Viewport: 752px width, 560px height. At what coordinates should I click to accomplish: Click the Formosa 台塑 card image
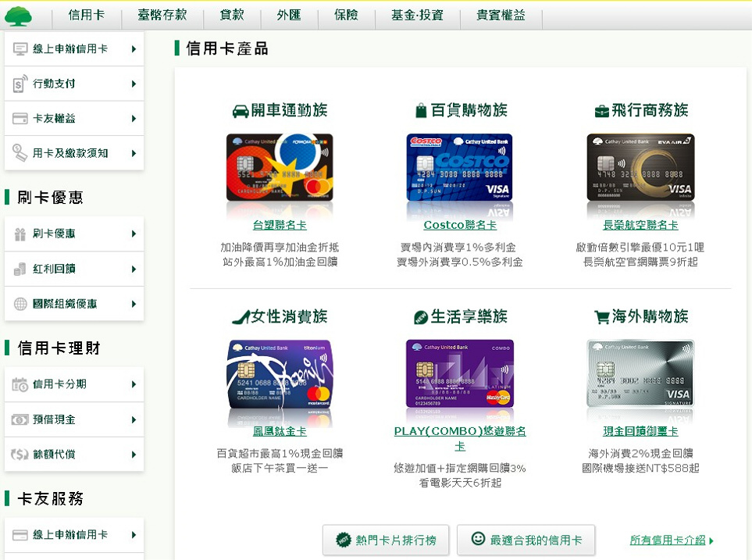pos(280,167)
